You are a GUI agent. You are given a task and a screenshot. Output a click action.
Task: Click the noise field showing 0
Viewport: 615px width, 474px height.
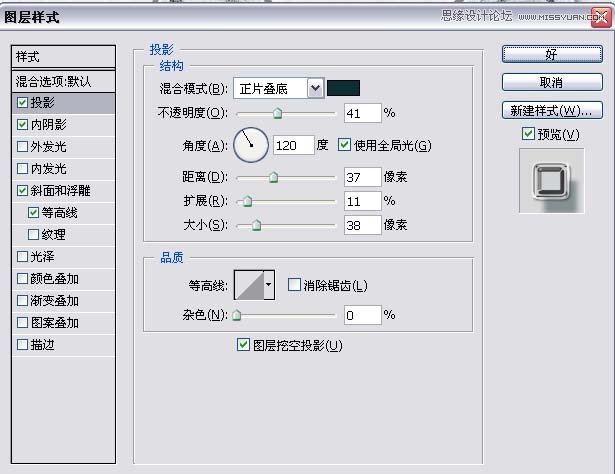coord(362,315)
